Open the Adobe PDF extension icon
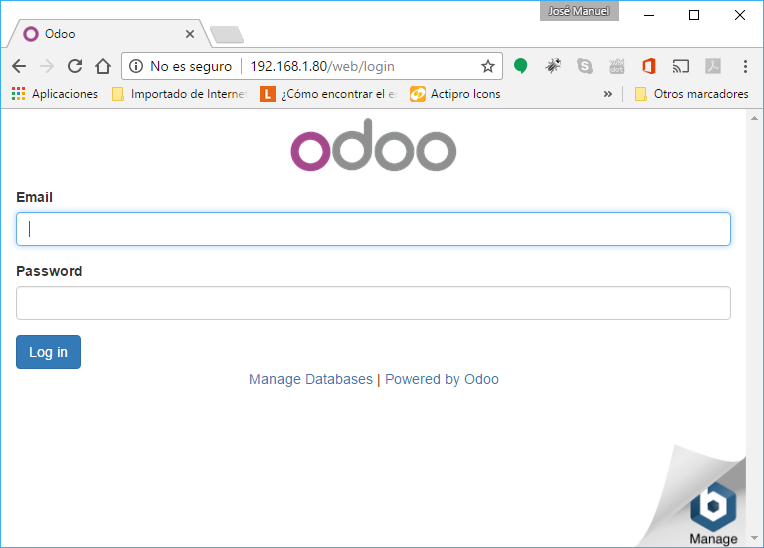The height and width of the screenshot is (548, 764). click(x=713, y=67)
